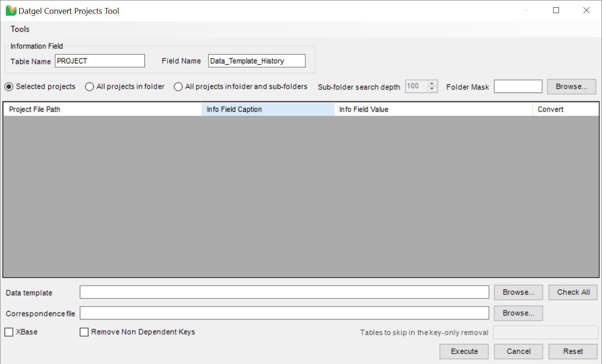
Task: Click the Field Name text box
Action: 257,61
